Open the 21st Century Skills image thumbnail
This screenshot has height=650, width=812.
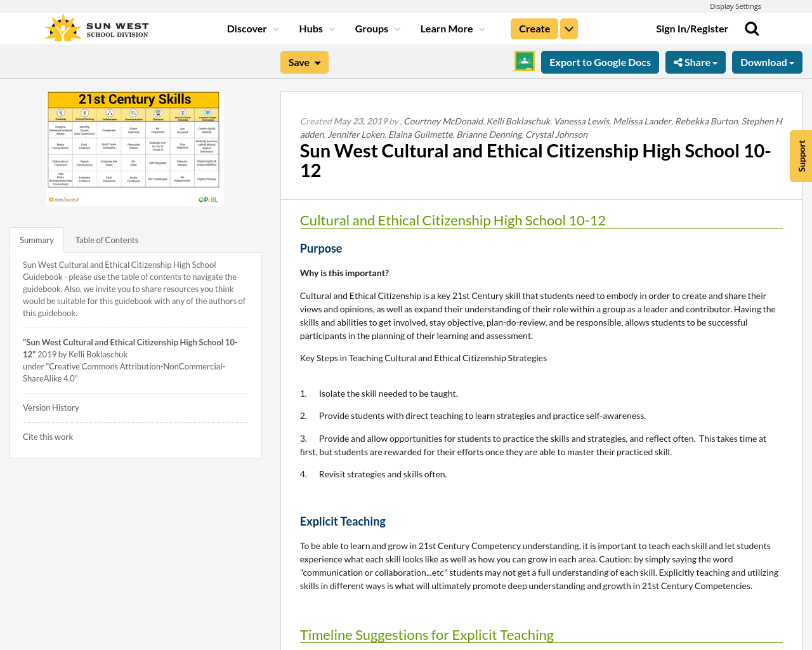click(135, 149)
